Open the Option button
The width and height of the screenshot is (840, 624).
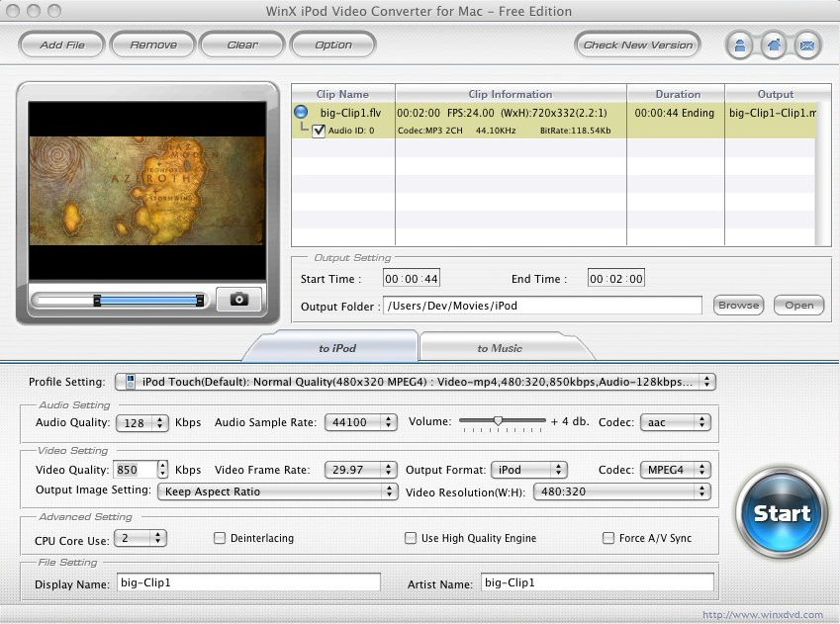point(333,45)
